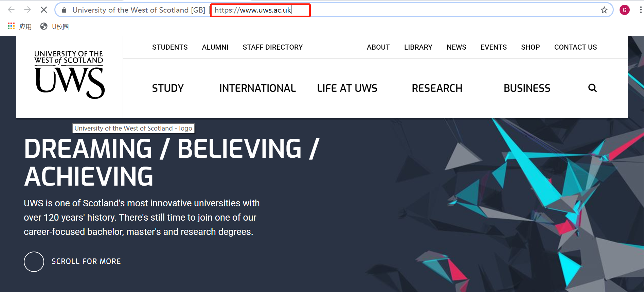The width and height of the screenshot is (644, 292).
Task: Open the Chrome three-dot menu
Action: click(x=640, y=10)
